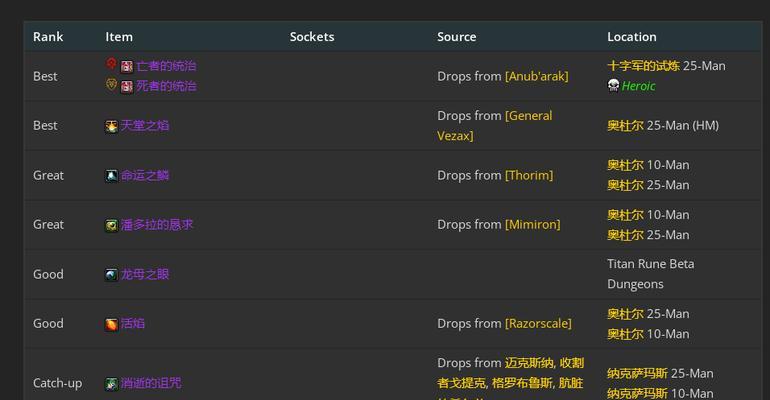Open the 天堂之焰 item name link

145,126
